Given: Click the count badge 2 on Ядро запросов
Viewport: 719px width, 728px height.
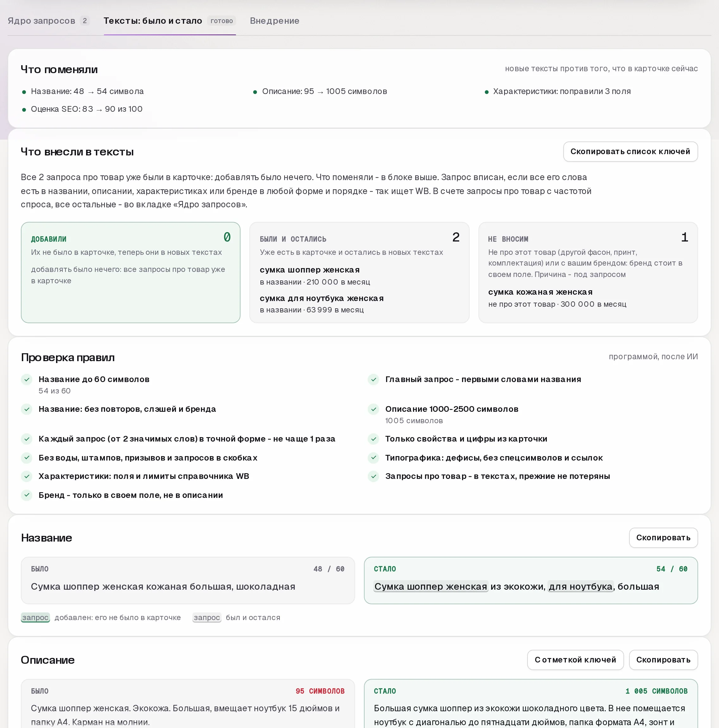Looking at the screenshot, I should (85, 21).
